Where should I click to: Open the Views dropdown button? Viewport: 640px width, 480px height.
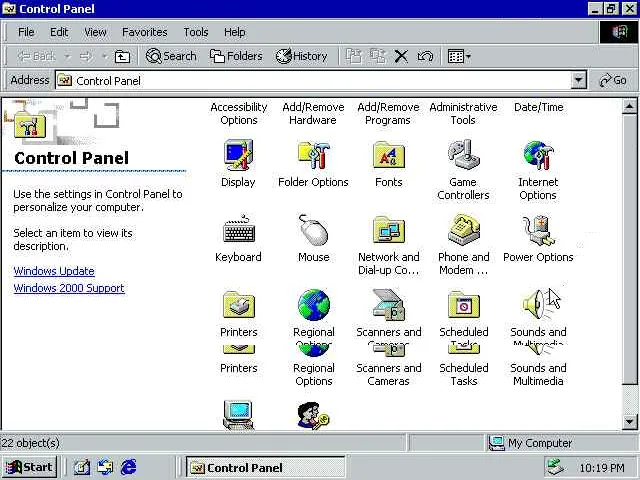[459, 56]
